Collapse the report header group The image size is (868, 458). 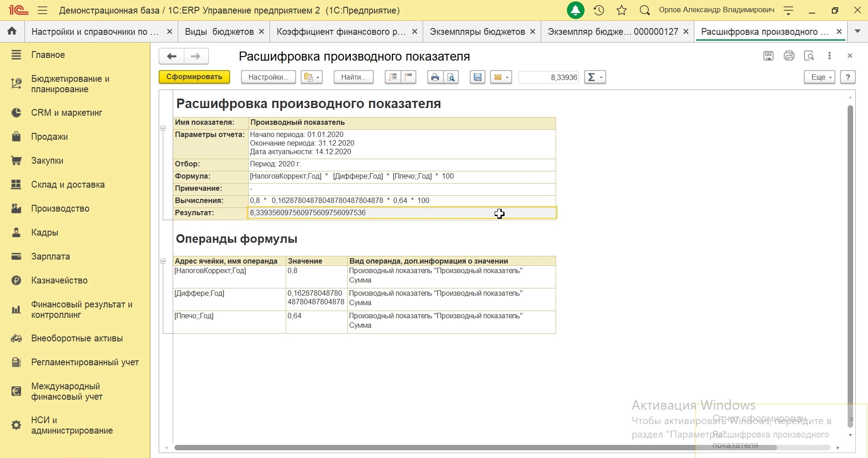pos(163,128)
